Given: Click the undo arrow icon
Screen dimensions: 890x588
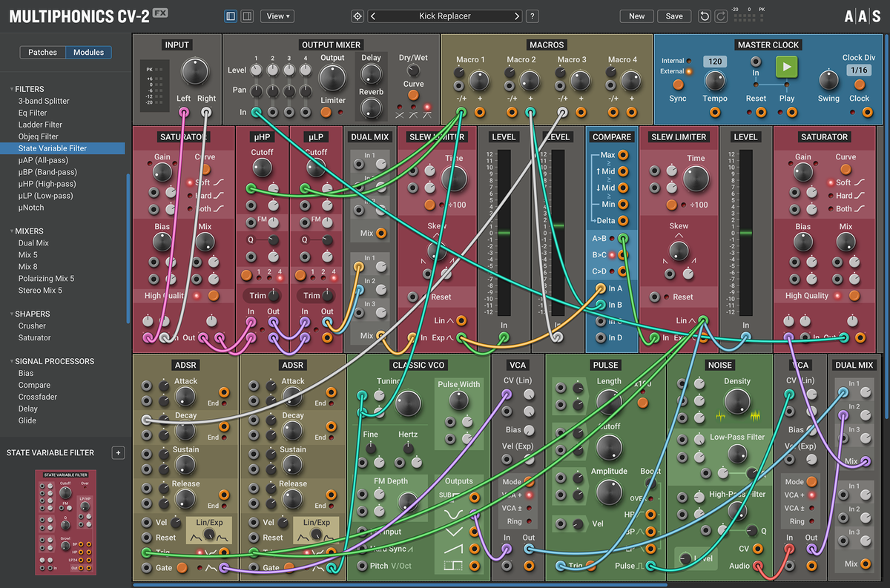Looking at the screenshot, I should point(705,16).
